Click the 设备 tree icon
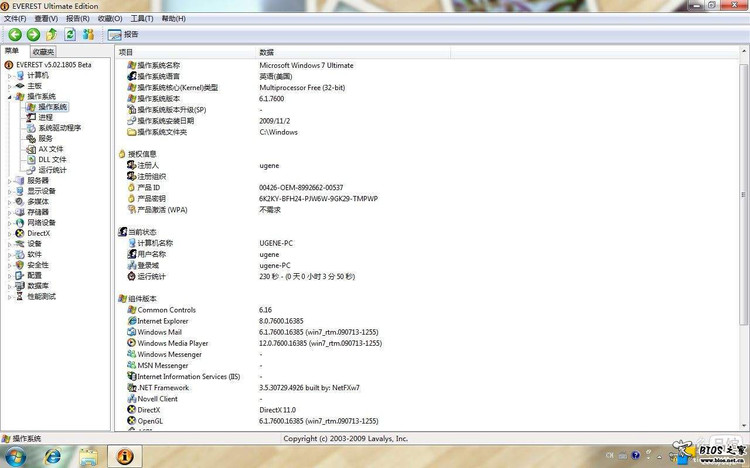The width and height of the screenshot is (750, 468). tap(20, 244)
